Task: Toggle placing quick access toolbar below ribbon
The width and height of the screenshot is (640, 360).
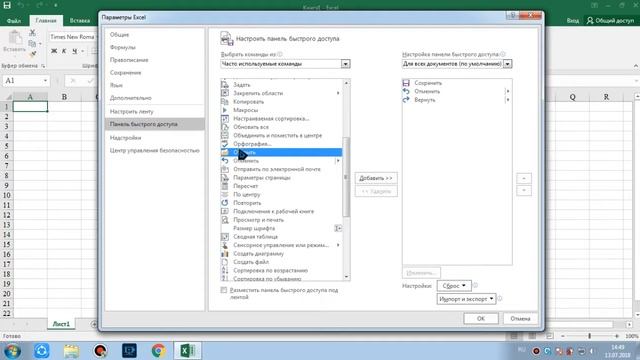Action: click(x=224, y=290)
